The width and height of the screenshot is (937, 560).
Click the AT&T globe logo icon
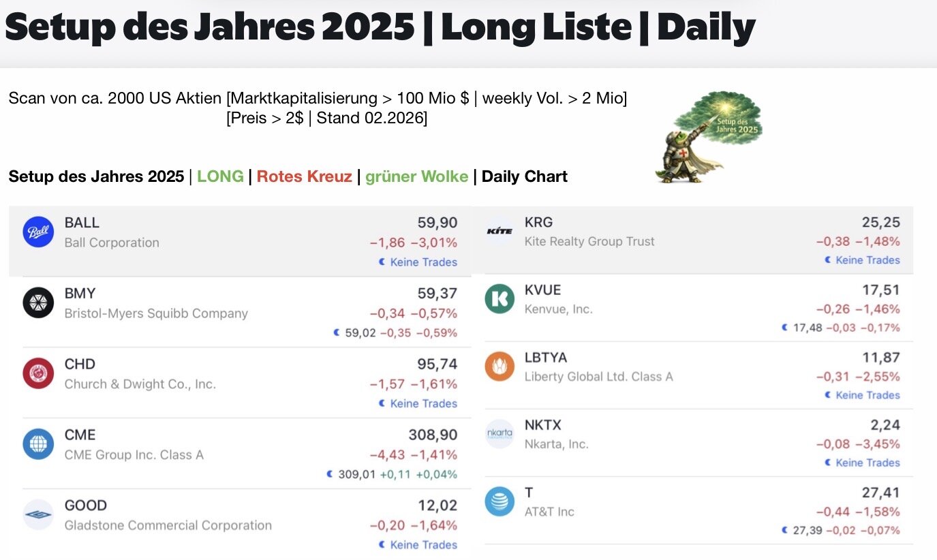(500, 501)
